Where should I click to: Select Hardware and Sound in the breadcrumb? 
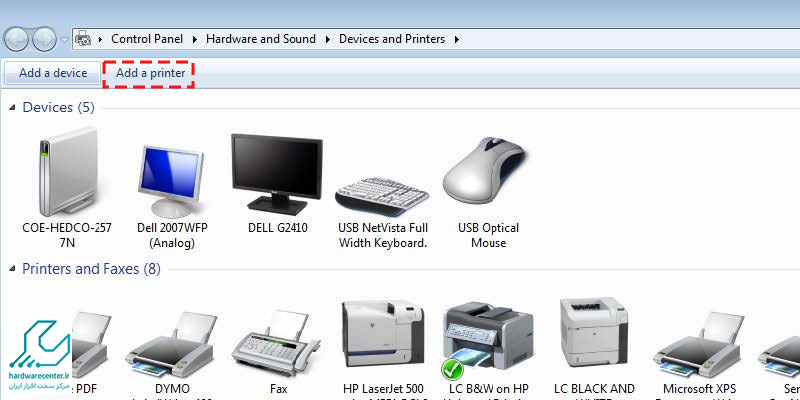tap(261, 39)
